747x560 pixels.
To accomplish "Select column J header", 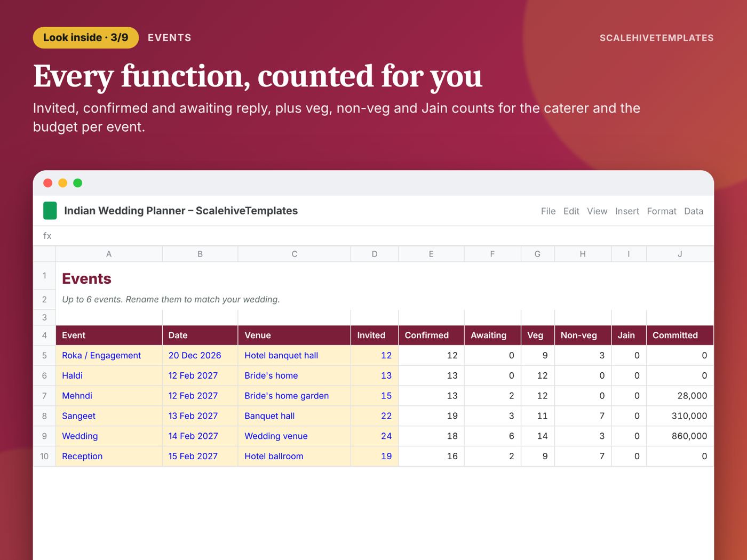I will tap(680, 254).
